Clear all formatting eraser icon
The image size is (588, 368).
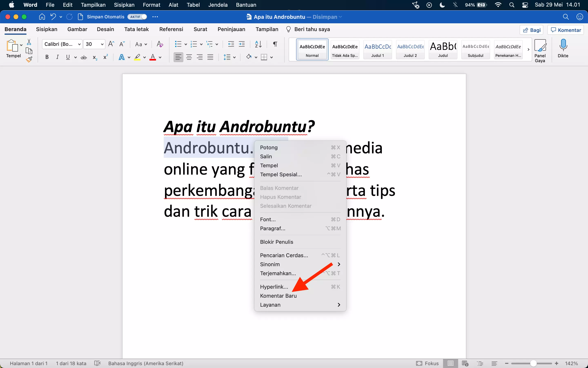pyautogui.click(x=160, y=44)
